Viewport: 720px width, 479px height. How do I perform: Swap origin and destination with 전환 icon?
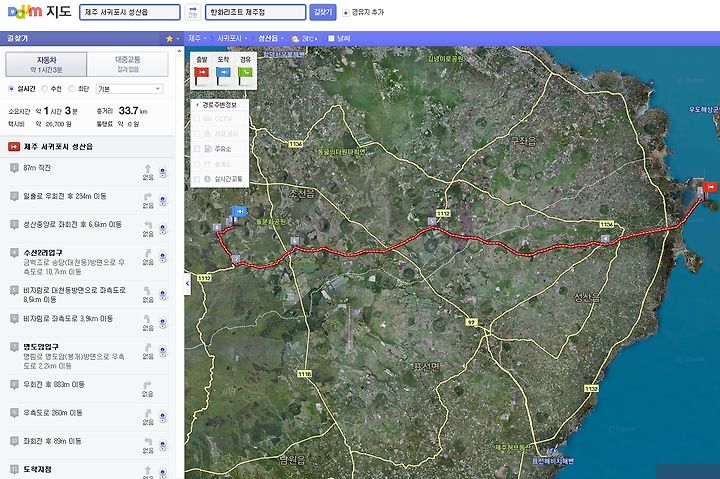[x=193, y=12]
